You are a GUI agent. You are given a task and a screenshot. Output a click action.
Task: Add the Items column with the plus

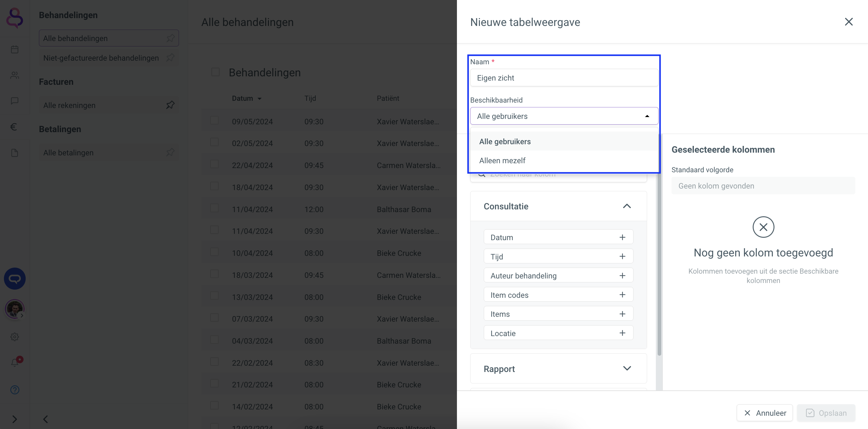click(x=622, y=314)
